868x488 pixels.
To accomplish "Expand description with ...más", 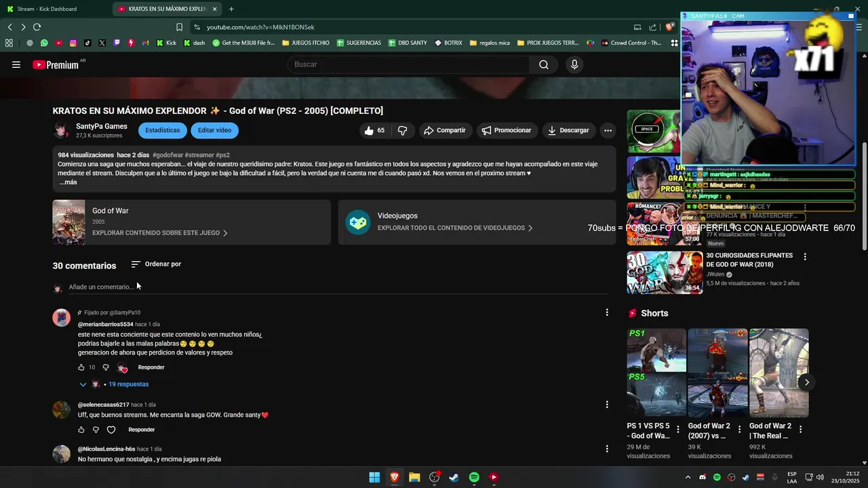I will coord(68,182).
